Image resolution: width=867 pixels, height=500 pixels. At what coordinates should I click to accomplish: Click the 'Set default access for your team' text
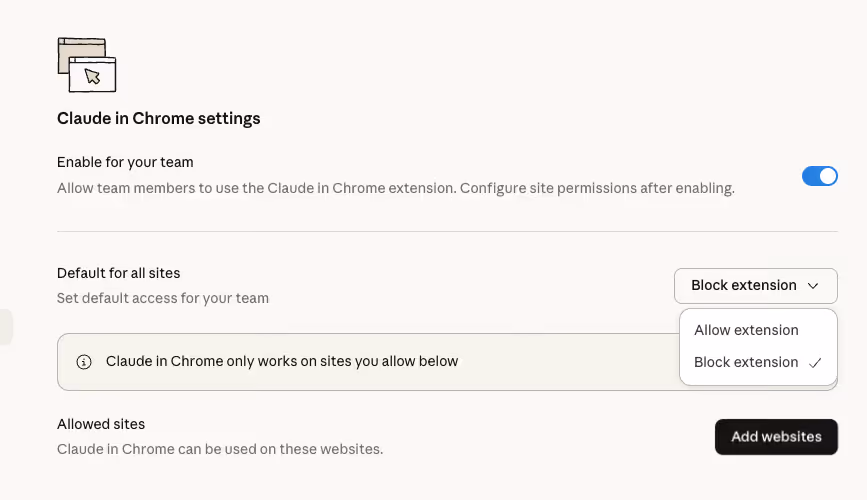(x=162, y=298)
